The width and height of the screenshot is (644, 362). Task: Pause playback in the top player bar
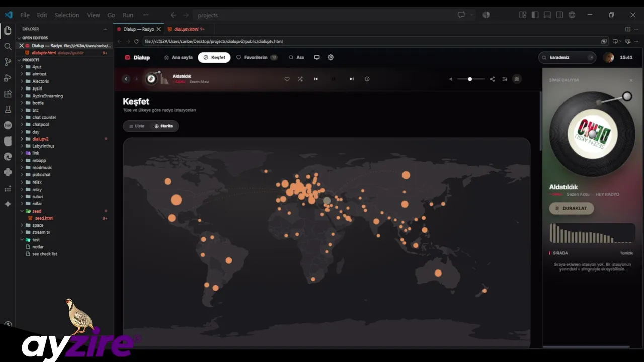click(x=333, y=79)
